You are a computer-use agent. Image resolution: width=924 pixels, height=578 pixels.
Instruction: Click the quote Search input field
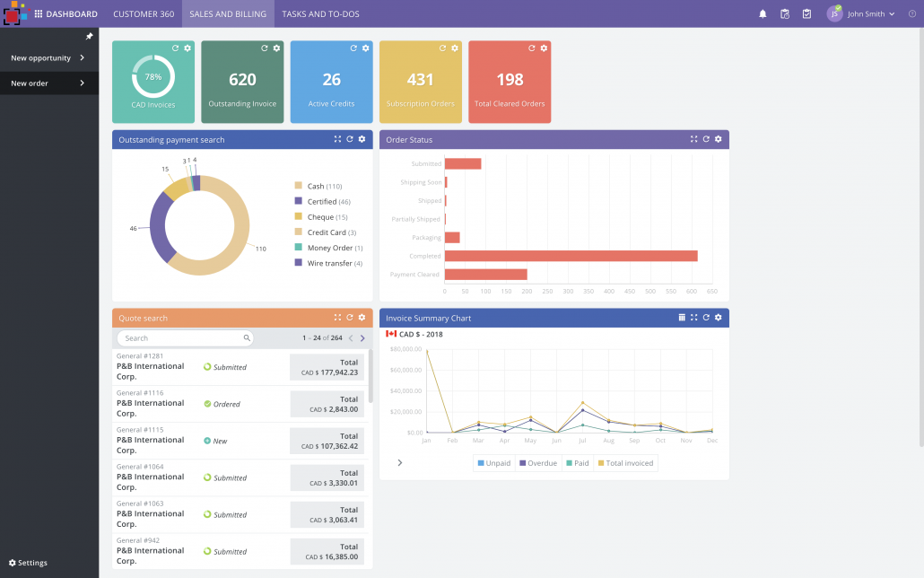pyautogui.click(x=182, y=338)
